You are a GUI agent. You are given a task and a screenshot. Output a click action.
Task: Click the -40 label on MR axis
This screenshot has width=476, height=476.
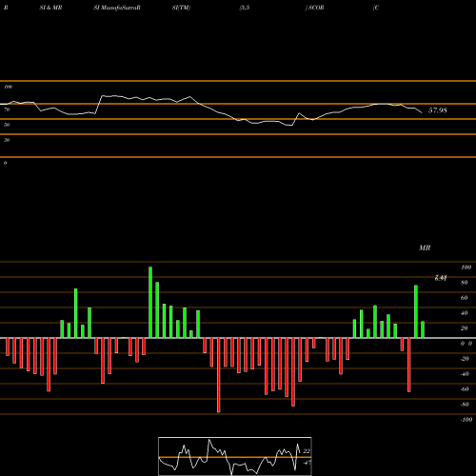click(x=465, y=374)
